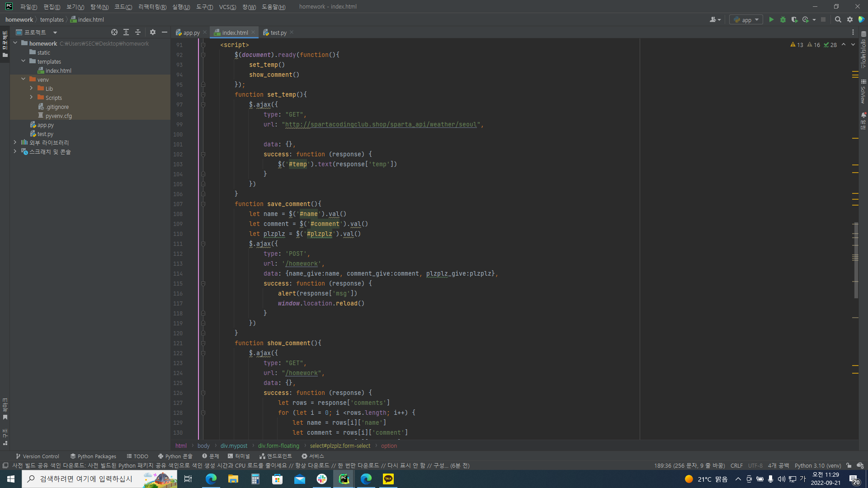This screenshot has width=868, height=488.
Task: Run the app configuration
Action: tap(771, 19)
